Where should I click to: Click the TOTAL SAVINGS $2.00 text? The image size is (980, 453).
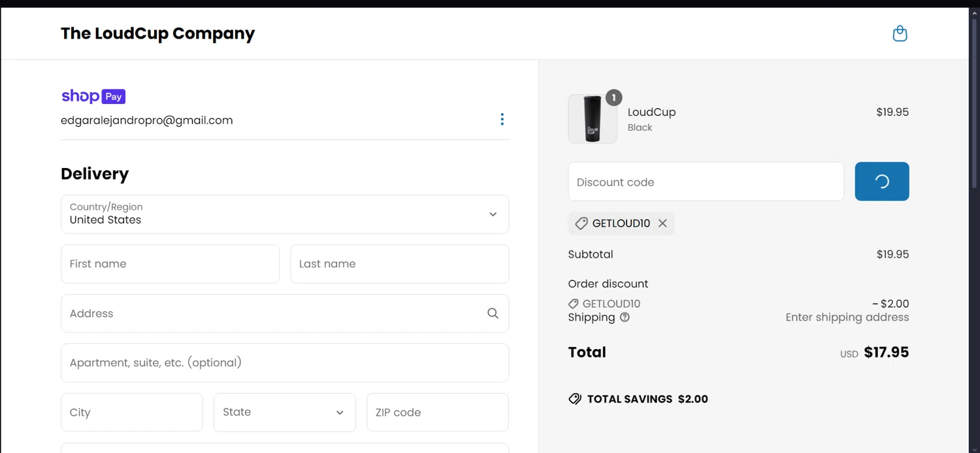pyautogui.click(x=647, y=399)
